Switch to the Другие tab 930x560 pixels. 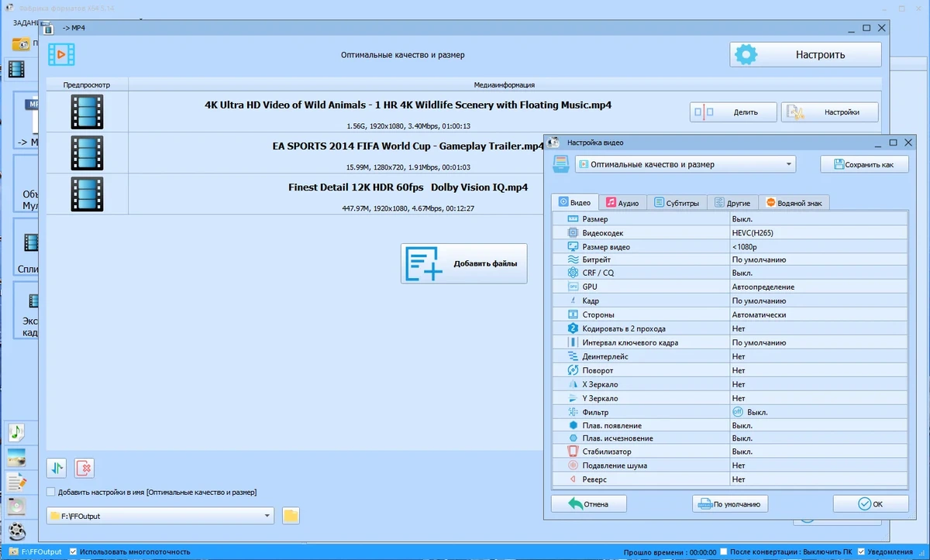(x=732, y=202)
